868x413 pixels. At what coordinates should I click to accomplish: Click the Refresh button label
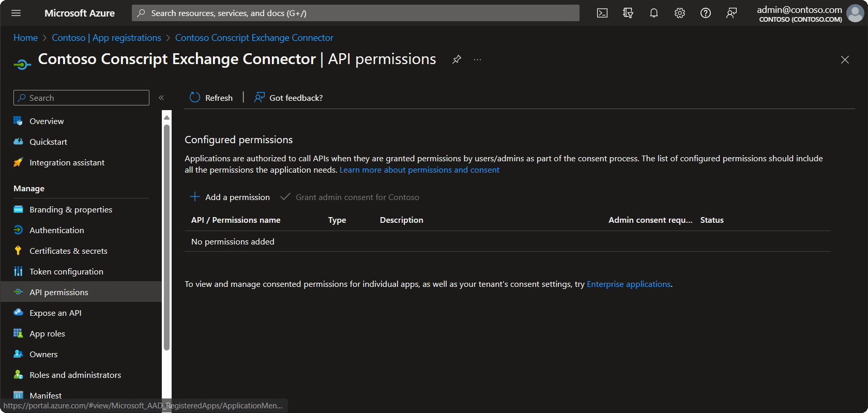point(219,98)
